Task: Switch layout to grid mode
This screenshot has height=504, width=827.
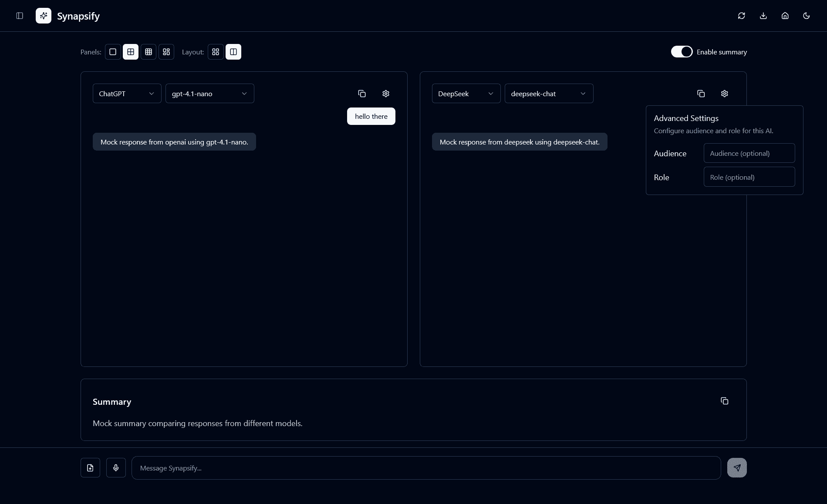Action: coord(216,51)
